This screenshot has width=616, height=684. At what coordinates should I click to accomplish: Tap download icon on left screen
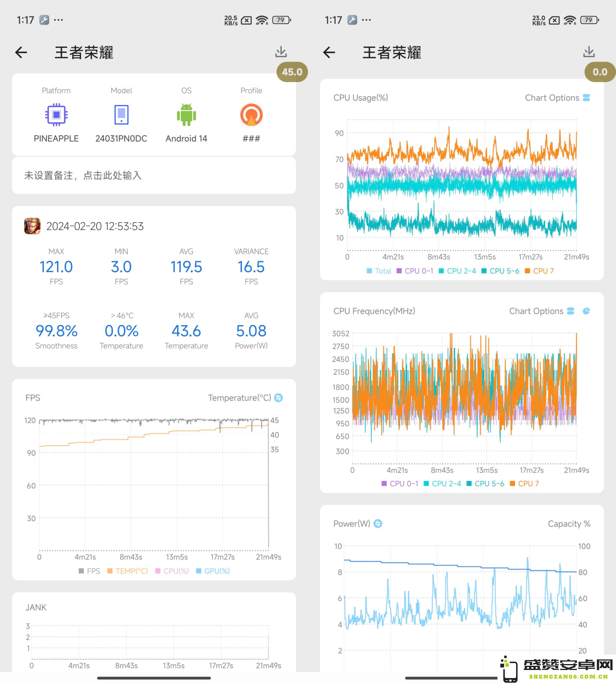point(281,52)
